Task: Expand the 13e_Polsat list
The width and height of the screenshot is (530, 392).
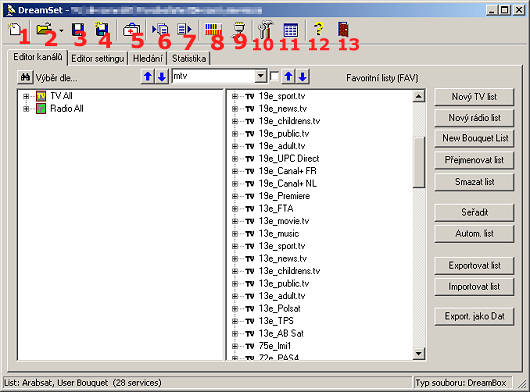Action: 235,309
